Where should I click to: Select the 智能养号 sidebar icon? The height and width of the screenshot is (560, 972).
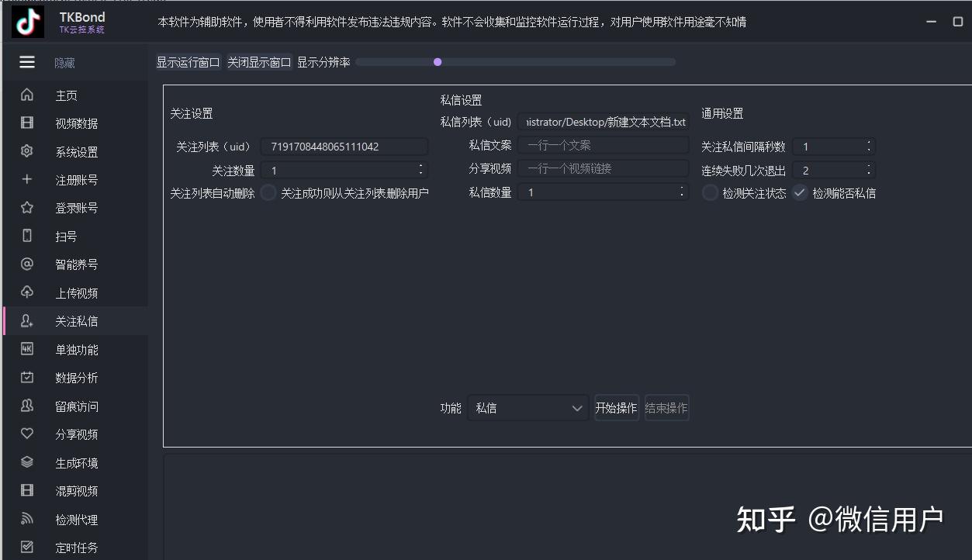(x=26, y=264)
